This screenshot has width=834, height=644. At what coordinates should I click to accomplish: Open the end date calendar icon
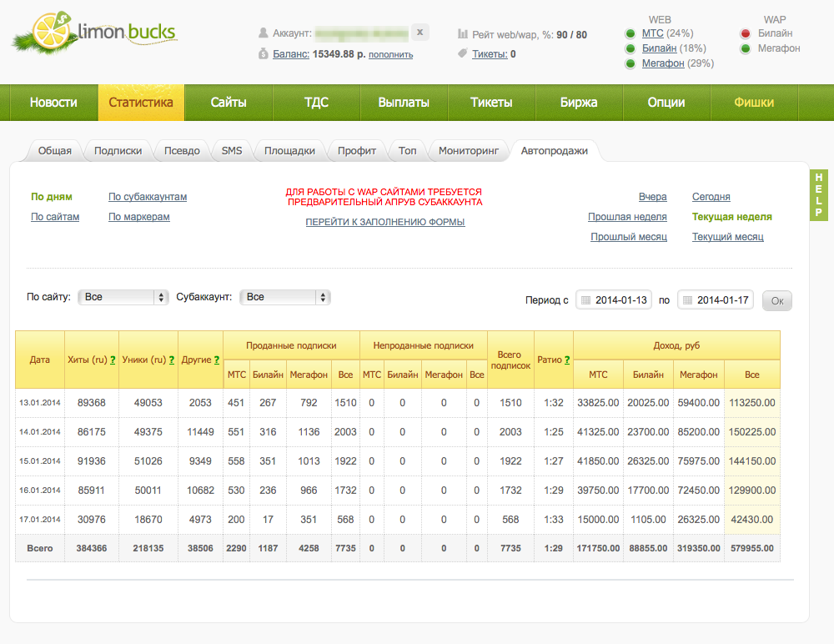[687, 300]
